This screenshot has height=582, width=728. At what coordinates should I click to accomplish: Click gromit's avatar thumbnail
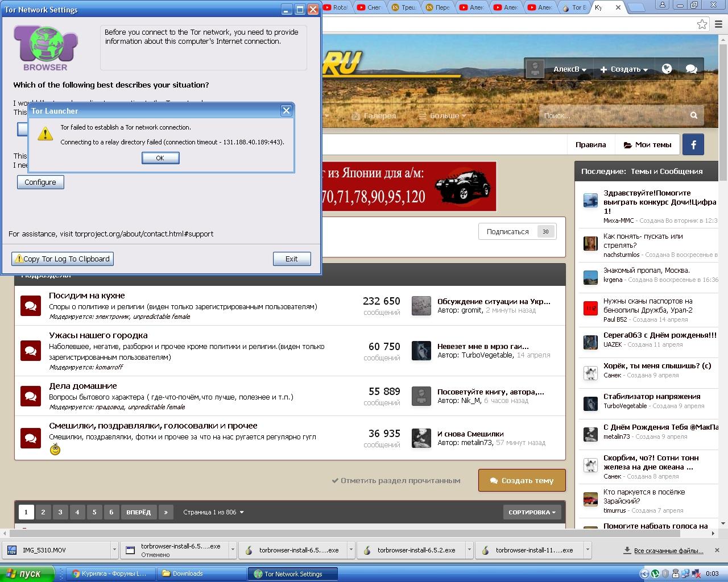click(x=421, y=306)
